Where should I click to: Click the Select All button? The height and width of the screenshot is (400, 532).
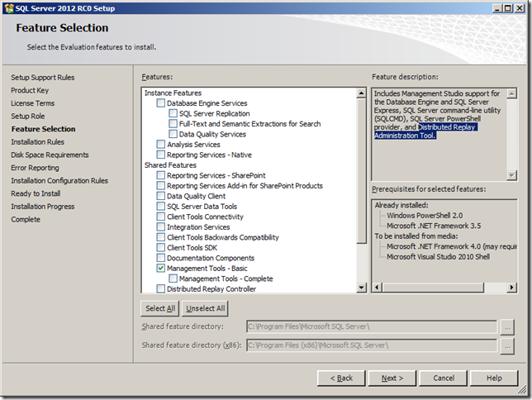pyautogui.click(x=160, y=308)
